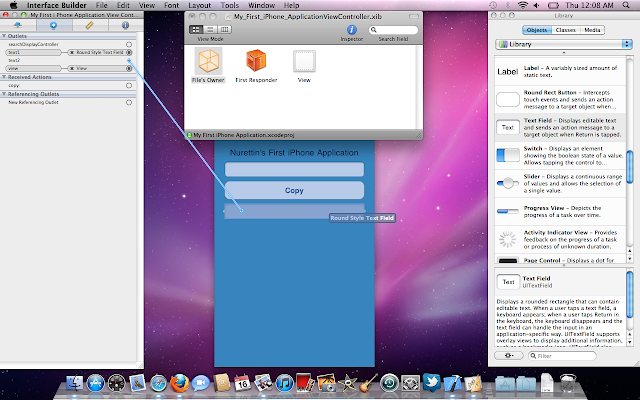The image size is (640, 400).
Task: Click the view outlet connection circle
Action: [129, 69]
